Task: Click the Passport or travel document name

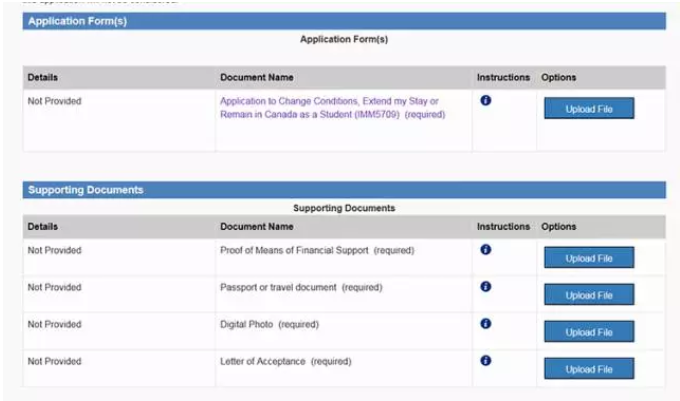Action: tap(301, 287)
